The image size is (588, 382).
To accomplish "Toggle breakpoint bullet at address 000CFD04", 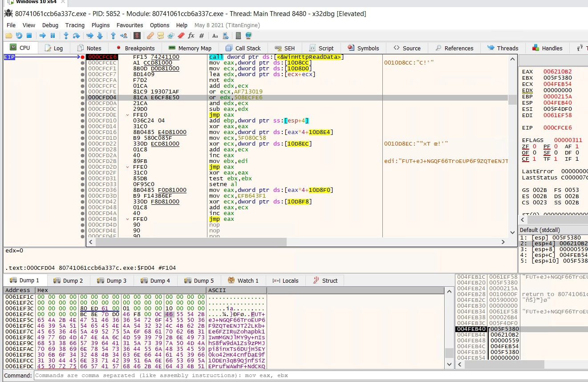I will pyautogui.click(x=82, y=98).
